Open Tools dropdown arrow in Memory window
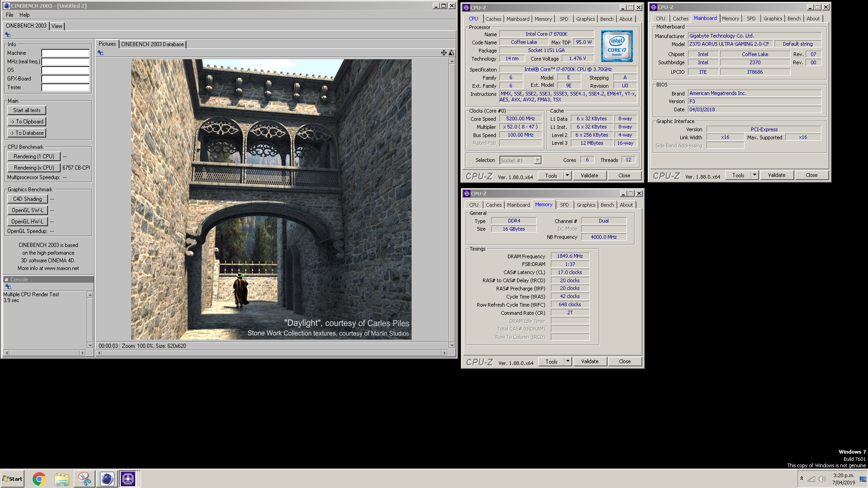The height and width of the screenshot is (488, 868). (568, 361)
